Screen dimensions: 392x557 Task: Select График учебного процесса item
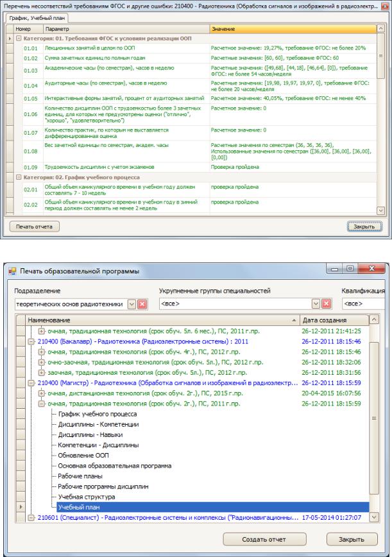[98, 414]
